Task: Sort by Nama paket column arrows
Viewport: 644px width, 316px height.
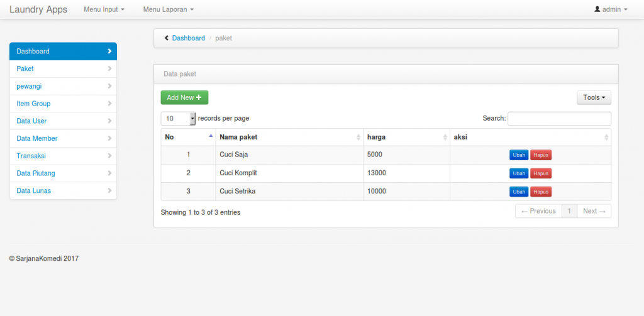Action: [x=358, y=138]
